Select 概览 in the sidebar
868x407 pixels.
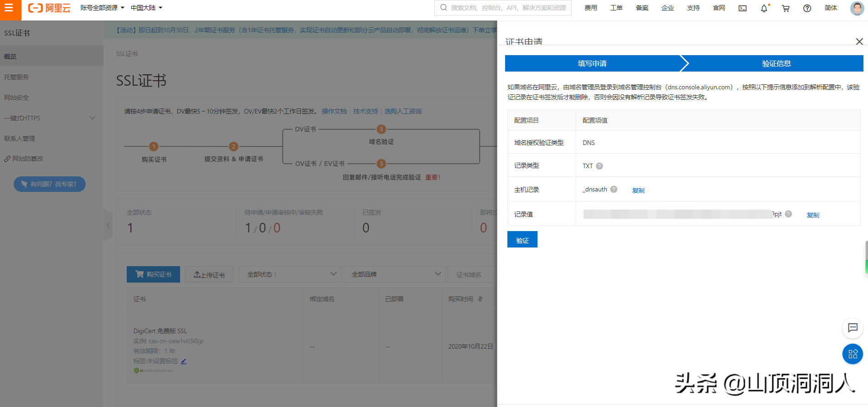52,57
